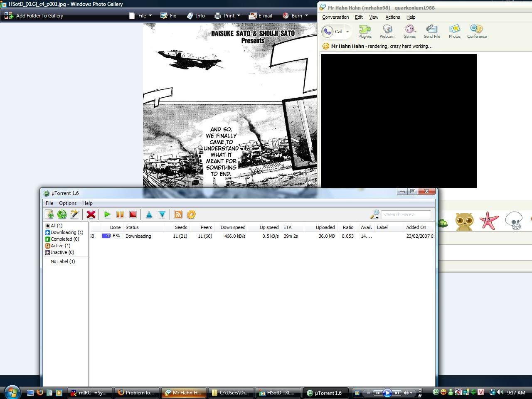Select Downloading (1) in µTorrent sidebar

[x=64, y=232]
